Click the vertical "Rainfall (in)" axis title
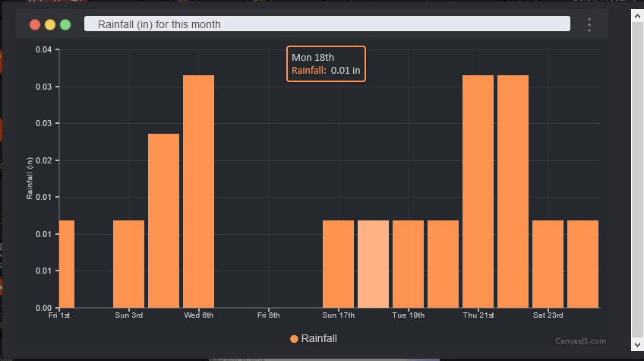Viewport: 644px width, 361px height. (29, 179)
